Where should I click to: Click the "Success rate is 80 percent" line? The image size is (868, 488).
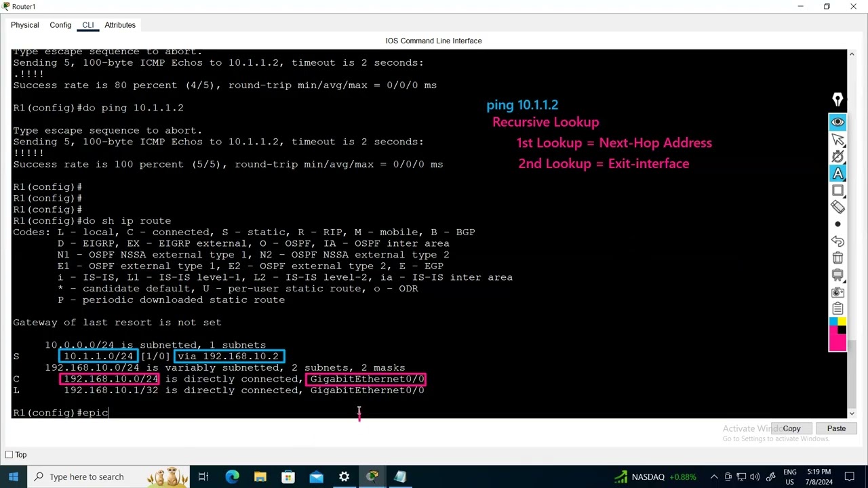tap(224, 85)
